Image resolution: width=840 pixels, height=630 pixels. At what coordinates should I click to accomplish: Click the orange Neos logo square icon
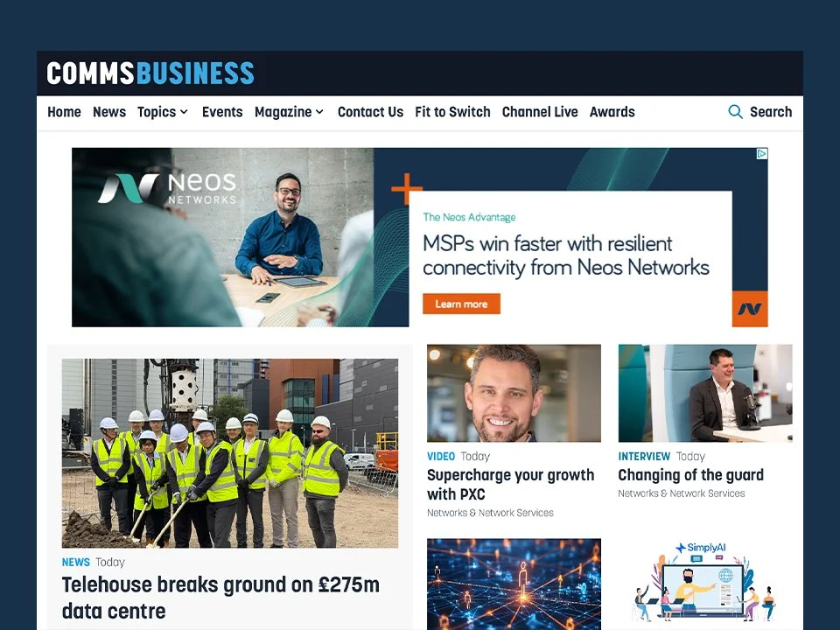click(750, 309)
